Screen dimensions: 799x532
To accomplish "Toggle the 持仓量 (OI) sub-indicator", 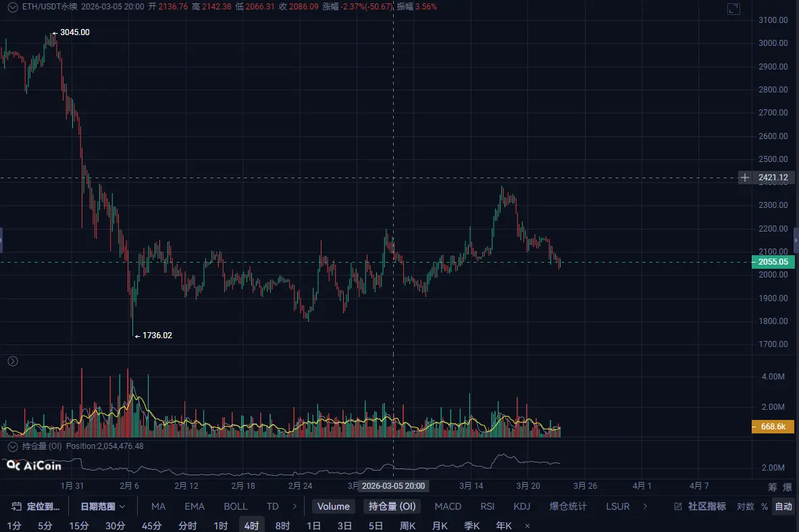I will pyautogui.click(x=392, y=506).
